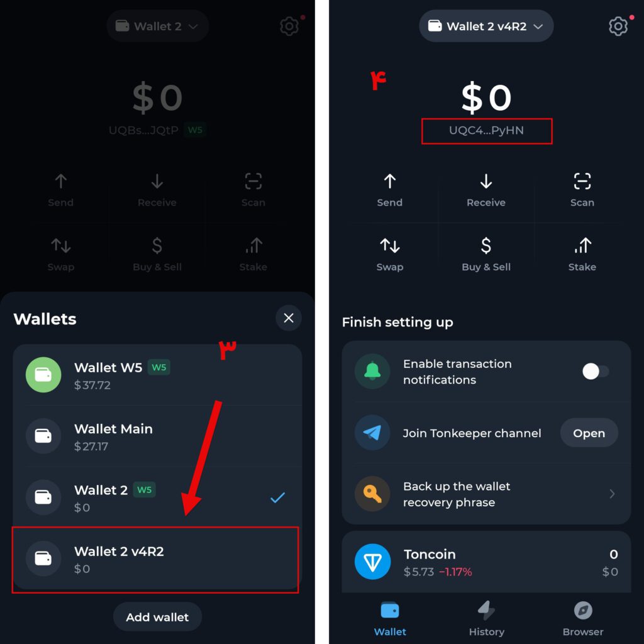The image size is (644, 644).
Task: Tap the Buy & Sell dollar icon
Action: [x=486, y=246]
